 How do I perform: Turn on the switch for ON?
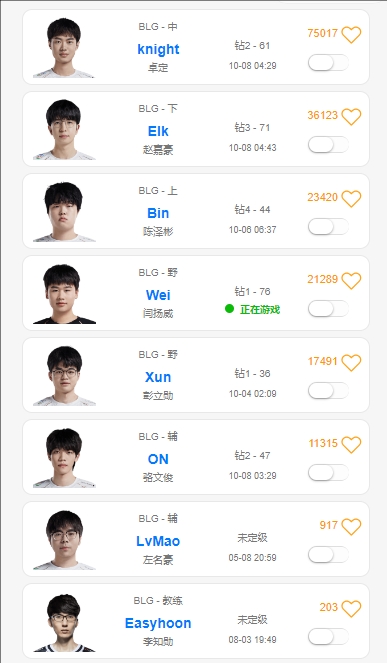328,473
